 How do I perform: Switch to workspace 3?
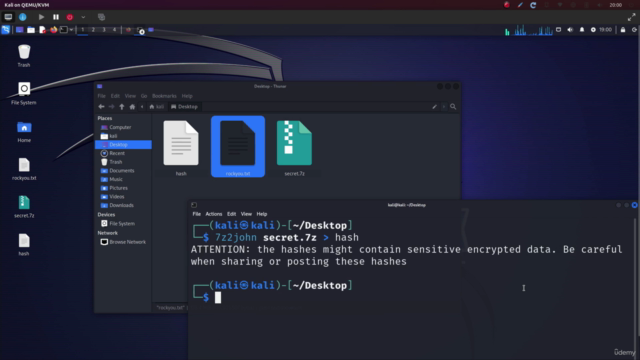pyautogui.click(x=104, y=30)
